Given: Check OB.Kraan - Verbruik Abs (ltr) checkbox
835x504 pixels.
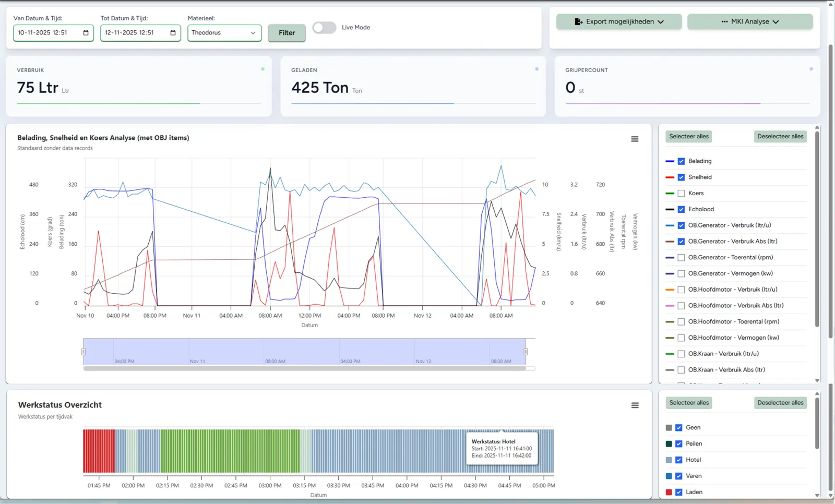Looking at the screenshot, I should [x=681, y=370].
